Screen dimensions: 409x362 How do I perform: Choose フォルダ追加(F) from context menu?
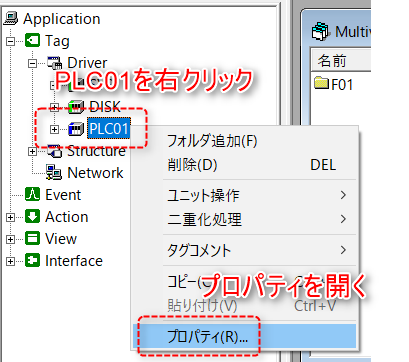point(244,141)
